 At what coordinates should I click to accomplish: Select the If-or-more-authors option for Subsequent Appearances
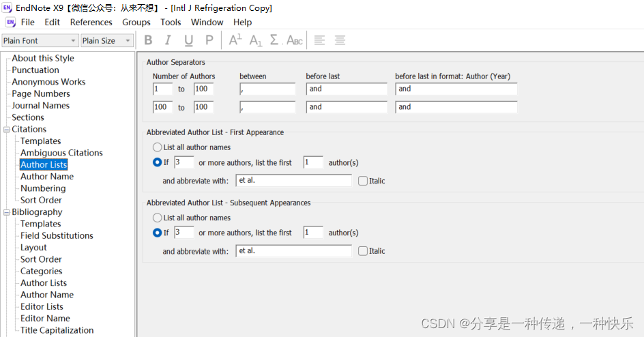[x=158, y=233]
